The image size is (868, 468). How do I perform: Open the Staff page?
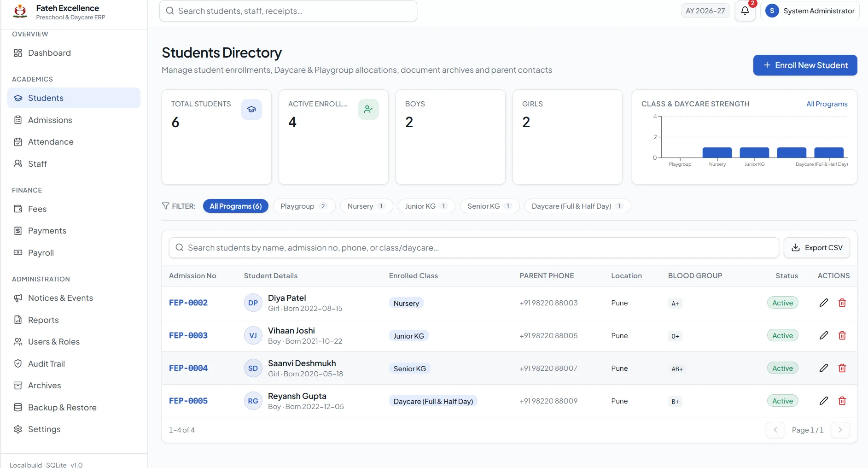(x=74, y=164)
